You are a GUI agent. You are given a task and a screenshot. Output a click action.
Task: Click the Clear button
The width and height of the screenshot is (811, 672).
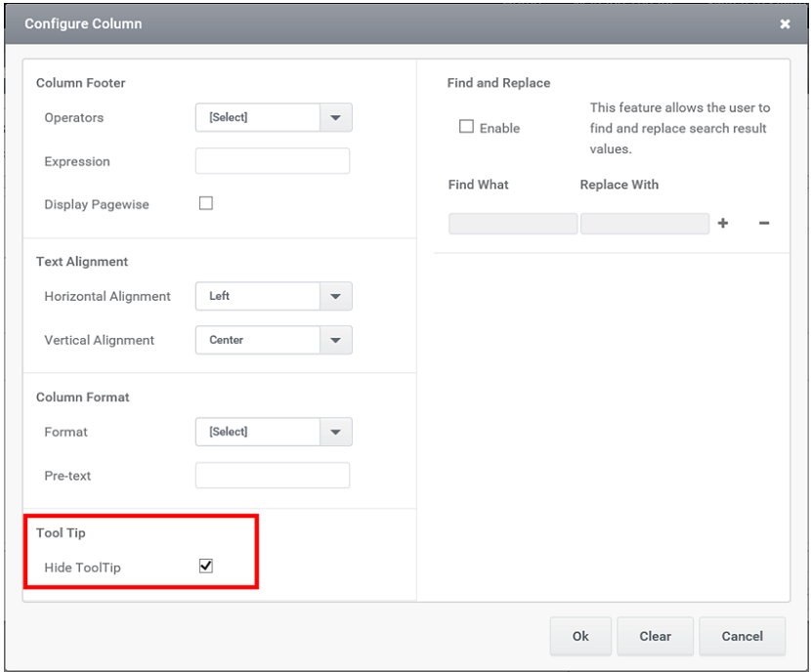[x=655, y=636]
